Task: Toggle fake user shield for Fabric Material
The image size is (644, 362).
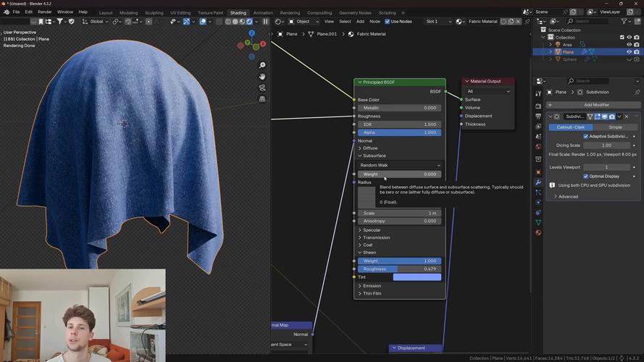Action: (x=503, y=21)
